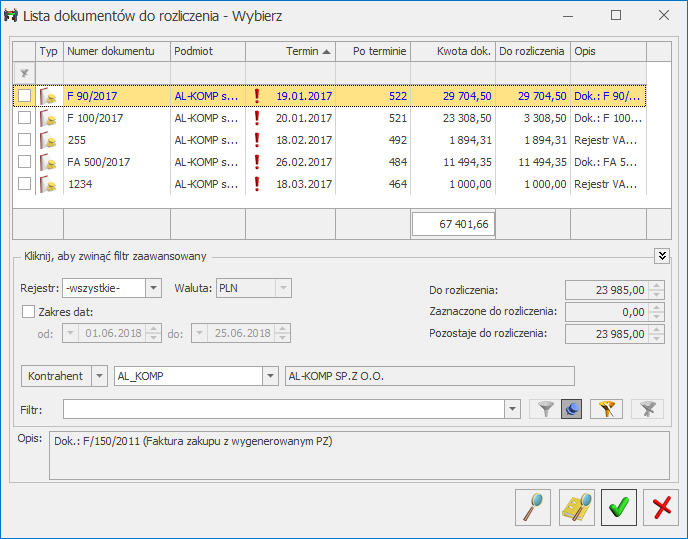Click the 'od' date spinner arrows
688x539 pixels.
click(153, 333)
